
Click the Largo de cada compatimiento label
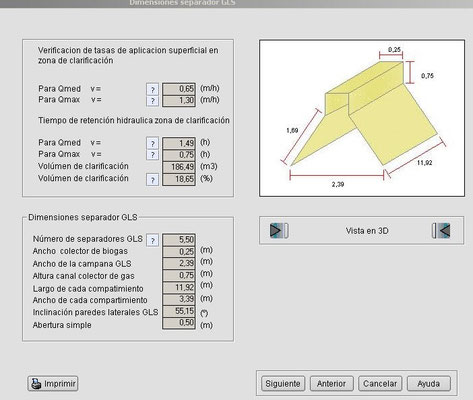point(88,289)
